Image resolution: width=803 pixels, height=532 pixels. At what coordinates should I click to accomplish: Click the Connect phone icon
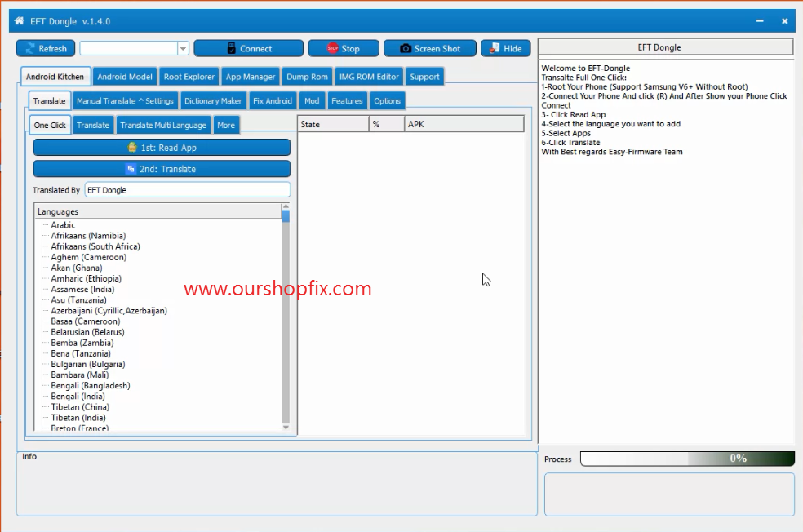(232, 49)
